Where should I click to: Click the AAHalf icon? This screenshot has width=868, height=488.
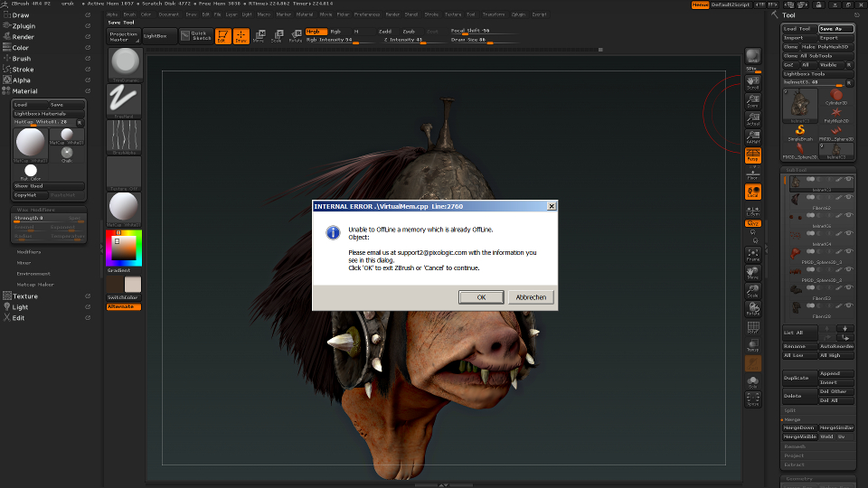[753, 136]
